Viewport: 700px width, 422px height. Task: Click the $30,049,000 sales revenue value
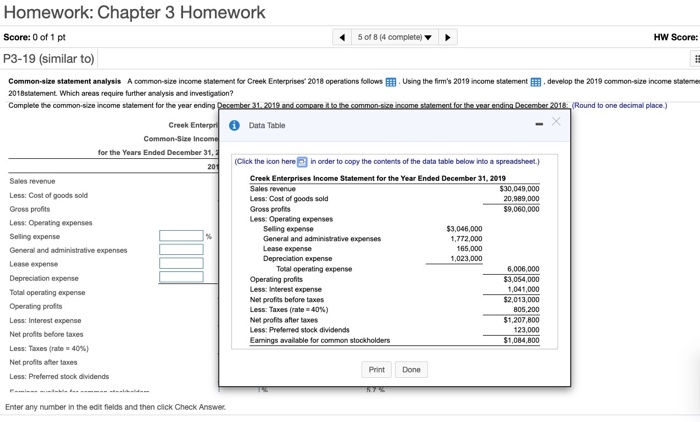pos(519,189)
